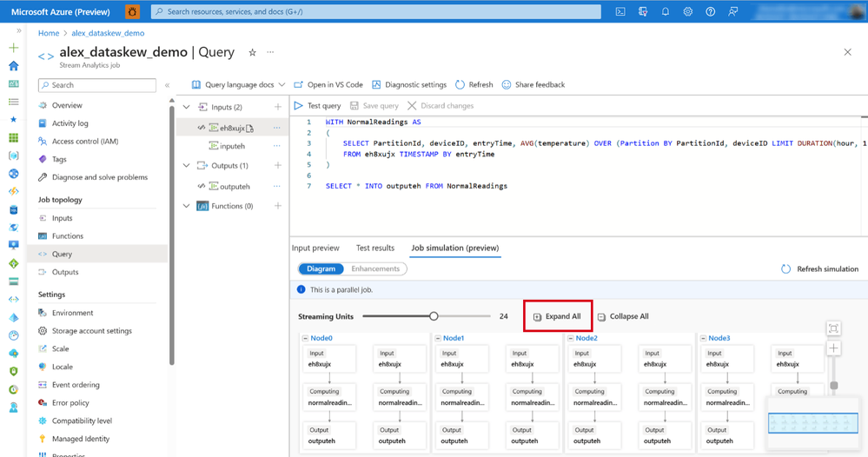Screen dimensions: 868x457
Task: Open more options next to job title
Action: tap(270, 52)
